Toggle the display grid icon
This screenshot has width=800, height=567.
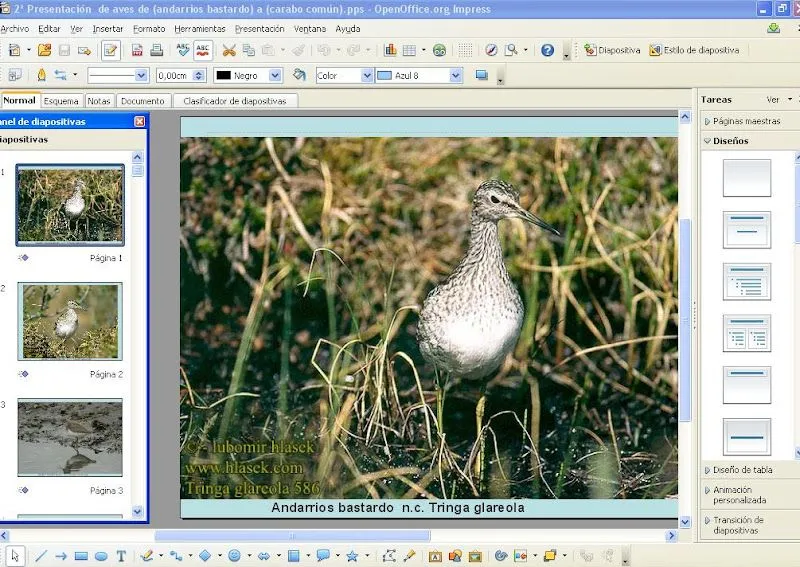click(x=465, y=50)
